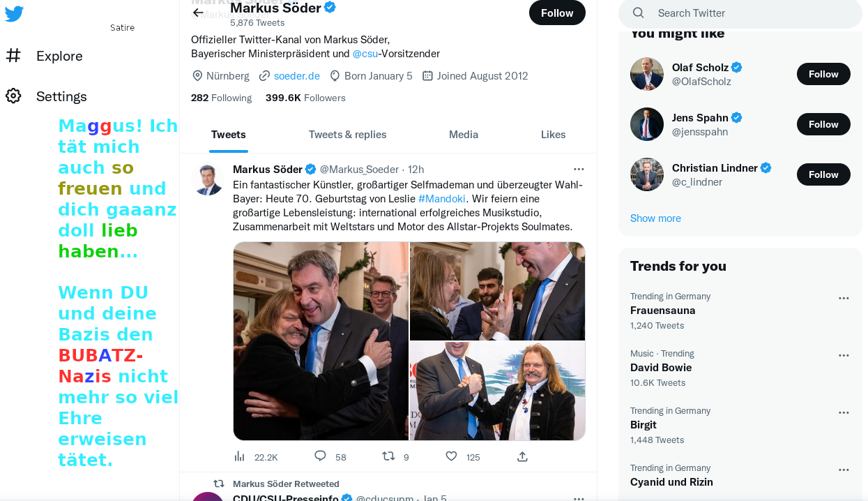View tweet analytics bar-chart icon
The width and height of the screenshot is (868, 501).
point(239,456)
